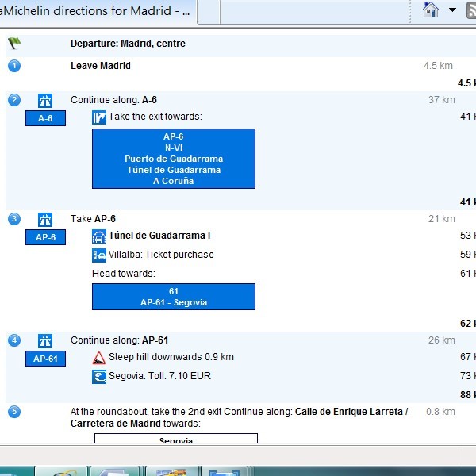The image size is (476, 476).
Task: Click 'Steep hill downwards 0.9 km' text
Action: 171,357
